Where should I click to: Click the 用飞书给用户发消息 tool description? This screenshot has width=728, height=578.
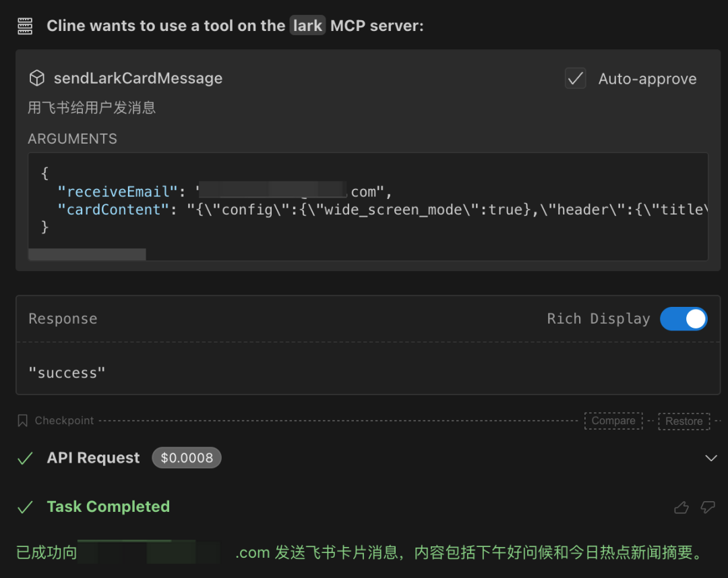pyautogui.click(x=92, y=108)
